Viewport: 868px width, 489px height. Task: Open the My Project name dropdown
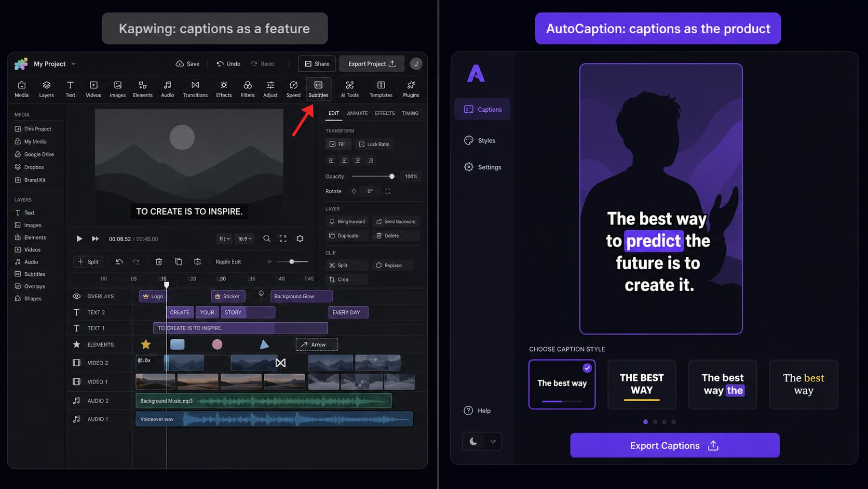54,64
